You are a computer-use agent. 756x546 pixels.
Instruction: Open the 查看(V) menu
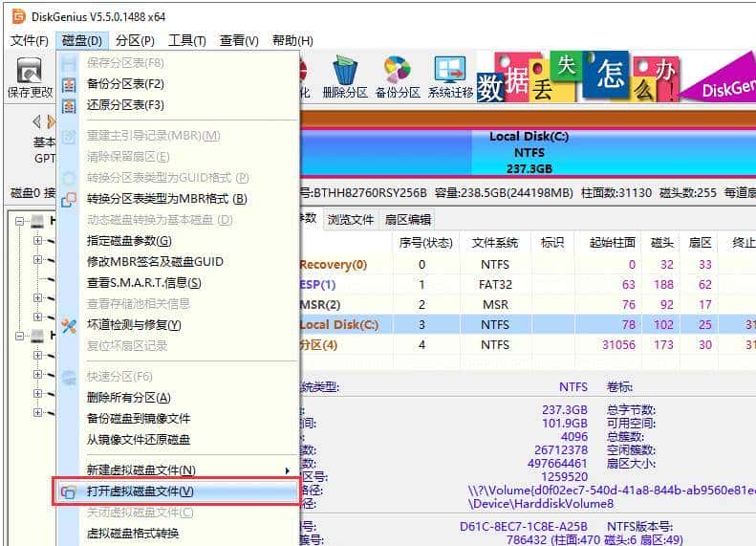coord(239,40)
